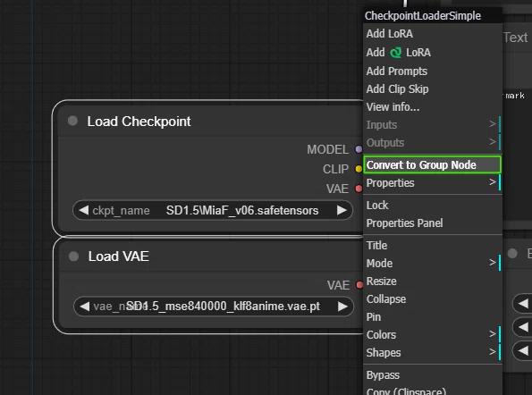The image size is (532, 395).
Task: Choose Add LoRA with green swirl icon
Action: pos(433,53)
